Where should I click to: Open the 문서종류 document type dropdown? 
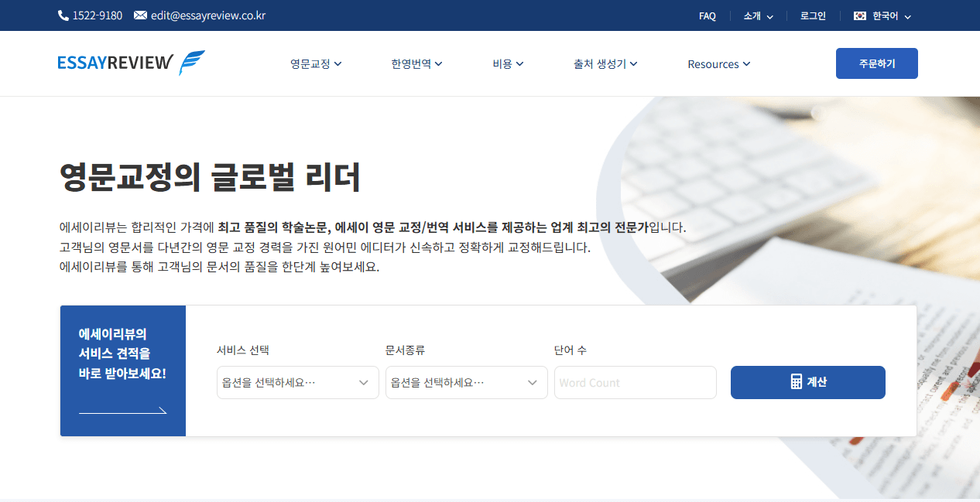coord(466,382)
